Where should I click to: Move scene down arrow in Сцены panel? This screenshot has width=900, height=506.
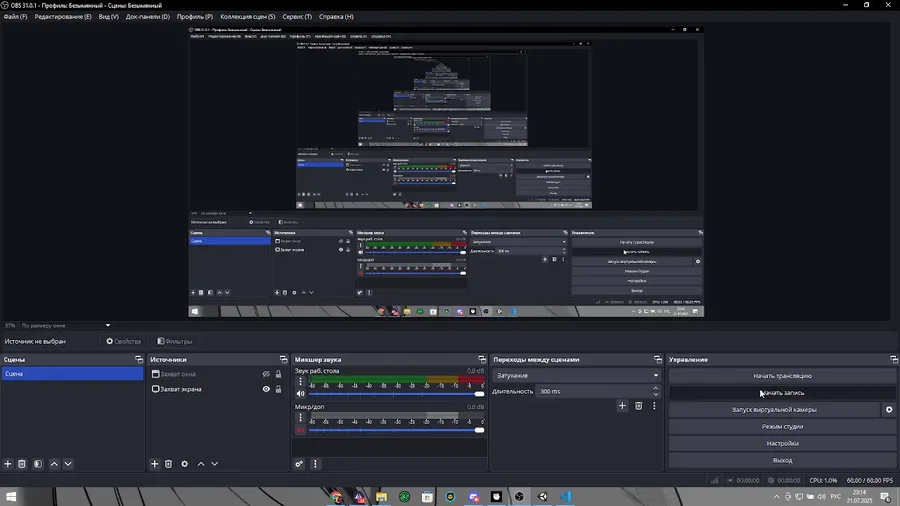68,464
